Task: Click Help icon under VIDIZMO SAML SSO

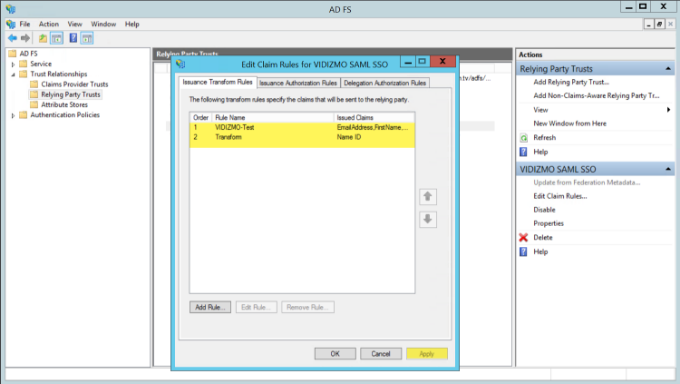Action: [x=523, y=252]
